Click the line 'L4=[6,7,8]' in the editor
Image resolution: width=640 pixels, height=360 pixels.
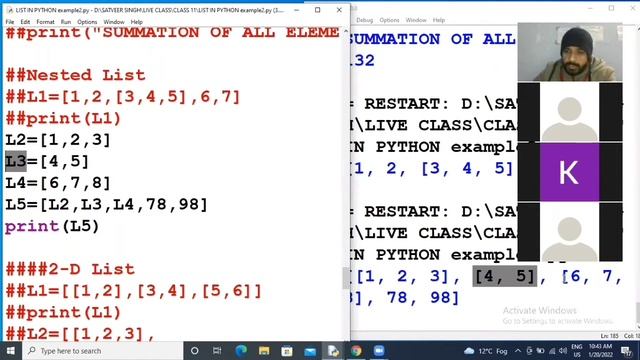coord(58,183)
